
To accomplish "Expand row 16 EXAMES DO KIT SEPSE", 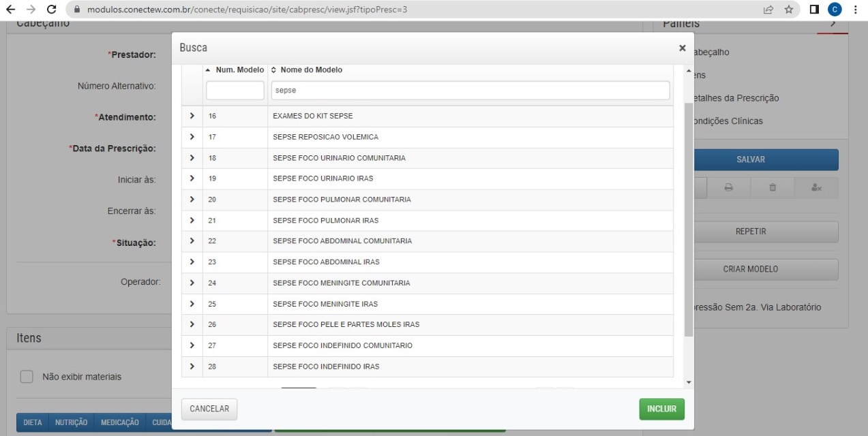I will click(x=192, y=116).
